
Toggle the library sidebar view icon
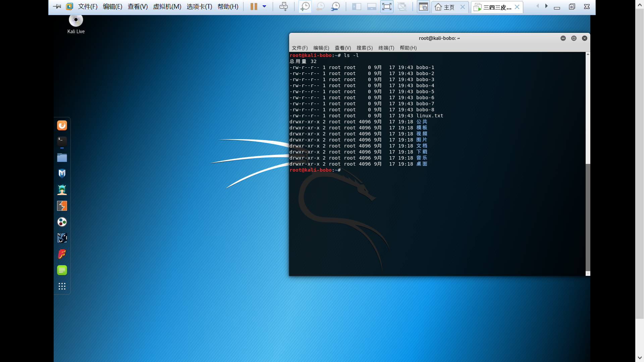tap(357, 7)
